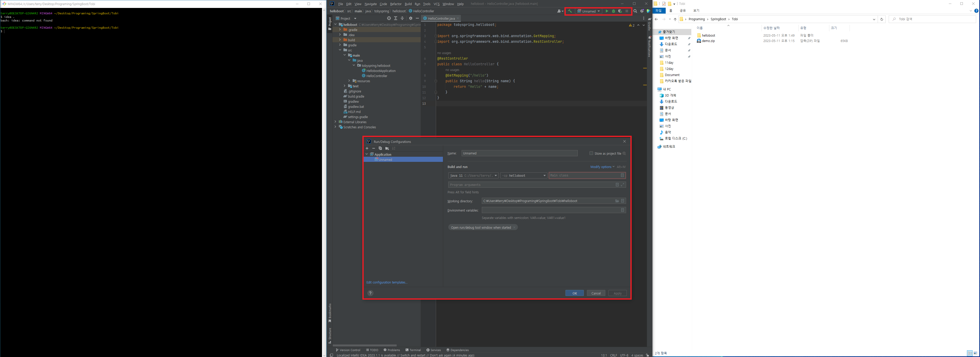This screenshot has width=980, height=357.
Task: Click edit icon in Environment variables field
Action: pyautogui.click(x=623, y=210)
